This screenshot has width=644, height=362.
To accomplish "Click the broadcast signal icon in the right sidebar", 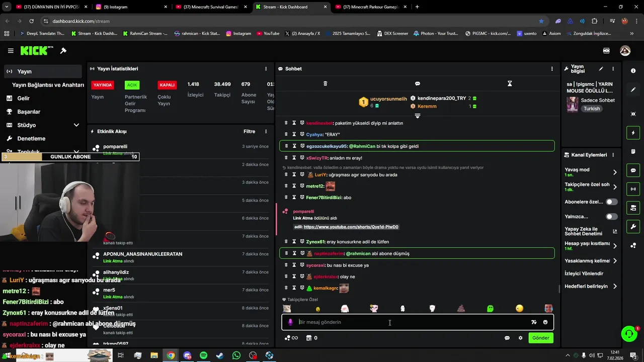I will coord(633,189).
